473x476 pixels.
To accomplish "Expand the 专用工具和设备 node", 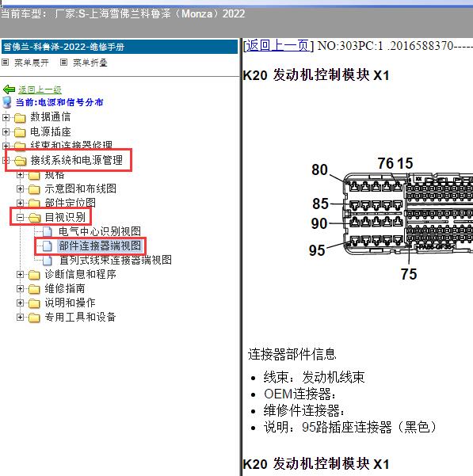I will (20, 318).
